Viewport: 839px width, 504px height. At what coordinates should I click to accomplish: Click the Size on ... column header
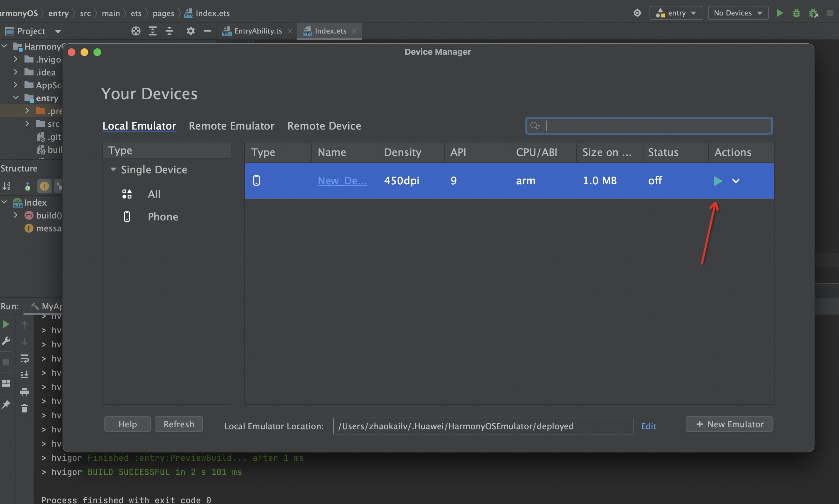click(x=609, y=152)
